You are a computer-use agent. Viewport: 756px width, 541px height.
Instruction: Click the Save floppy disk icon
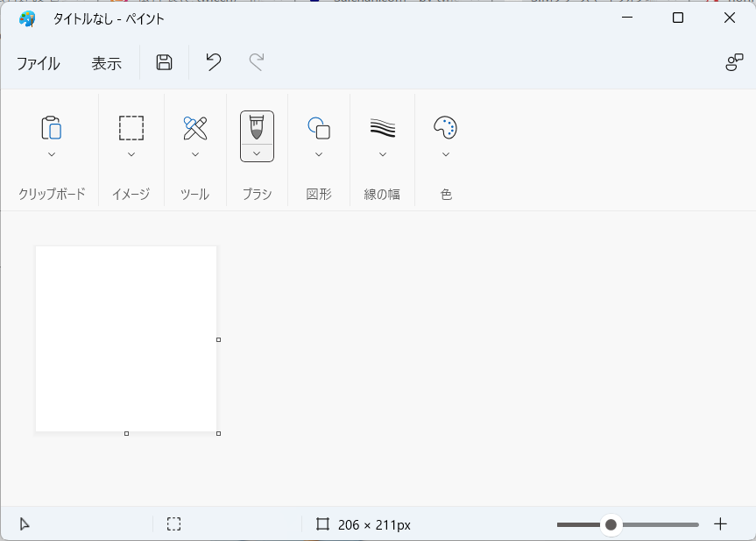point(164,62)
